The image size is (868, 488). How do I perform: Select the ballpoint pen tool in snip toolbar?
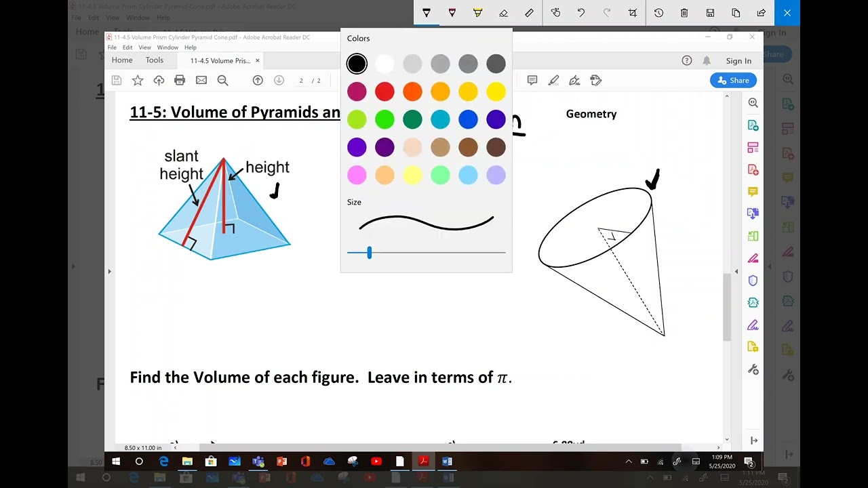pyautogui.click(x=427, y=13)
